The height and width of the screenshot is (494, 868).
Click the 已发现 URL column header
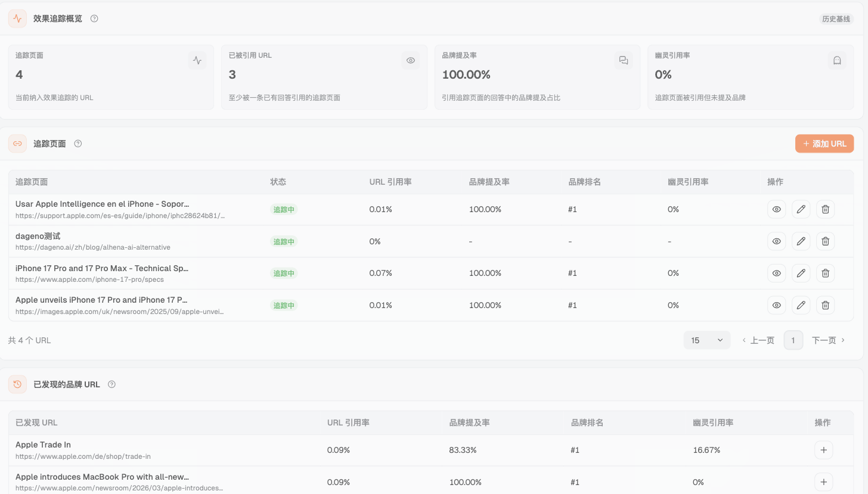36,422
